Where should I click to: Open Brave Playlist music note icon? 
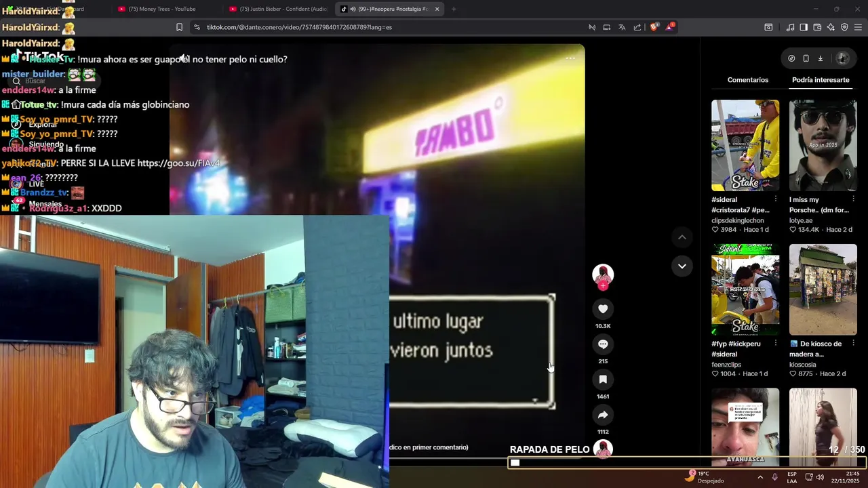point(790,27)
